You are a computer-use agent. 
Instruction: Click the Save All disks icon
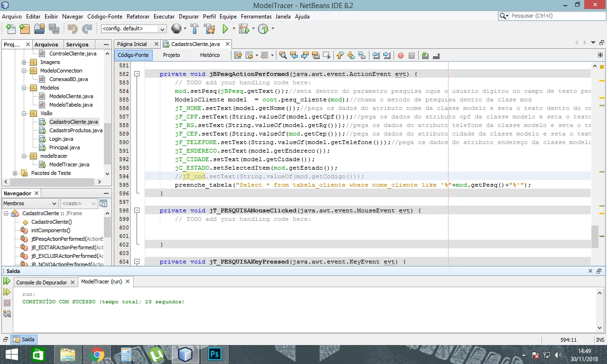tap(54, 29)
